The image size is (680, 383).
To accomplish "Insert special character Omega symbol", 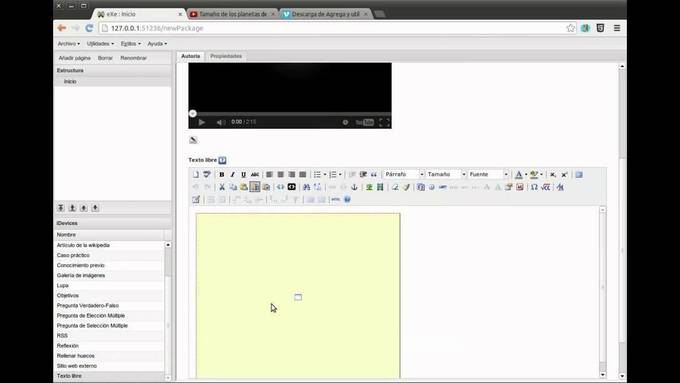I will click(x=534, y=187).
